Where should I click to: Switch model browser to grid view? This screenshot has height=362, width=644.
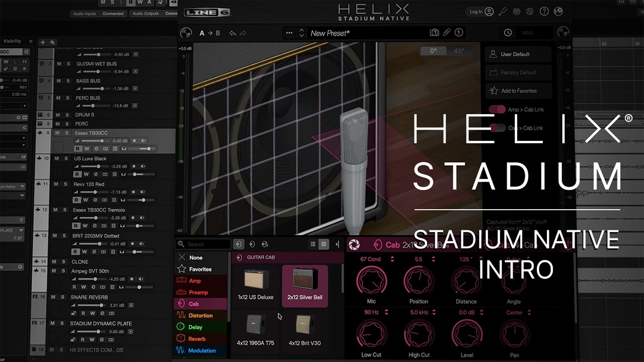coord(324,244)
